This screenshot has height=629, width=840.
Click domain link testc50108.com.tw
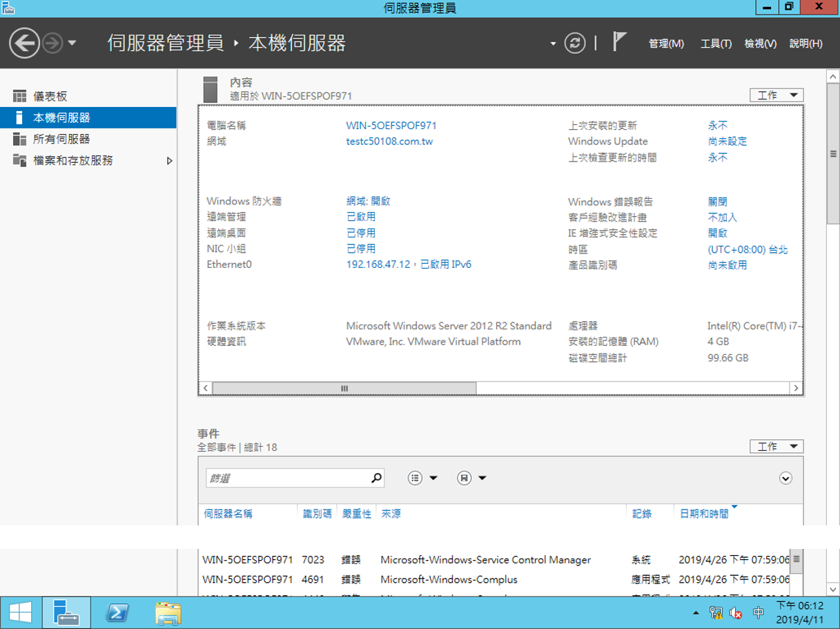coord(389,142)
